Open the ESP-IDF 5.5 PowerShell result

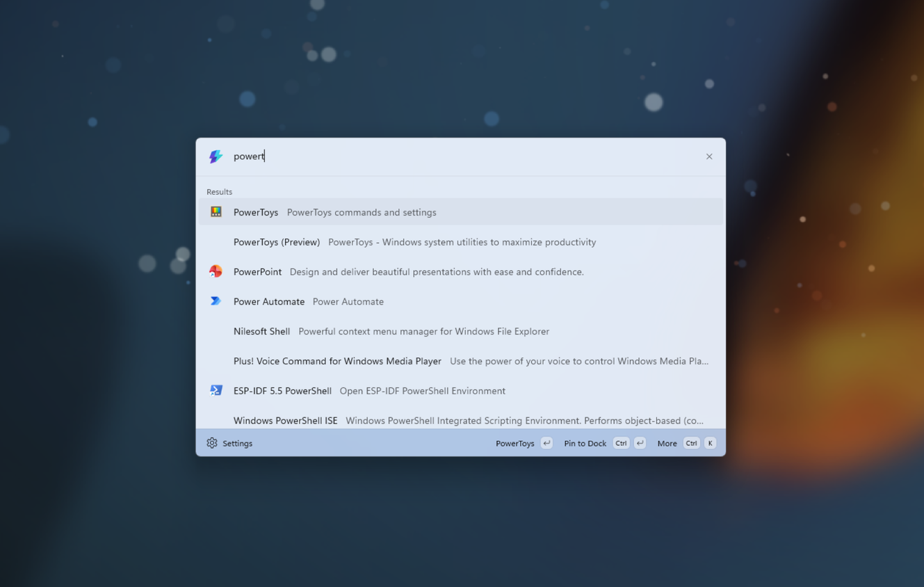point(461,391)
